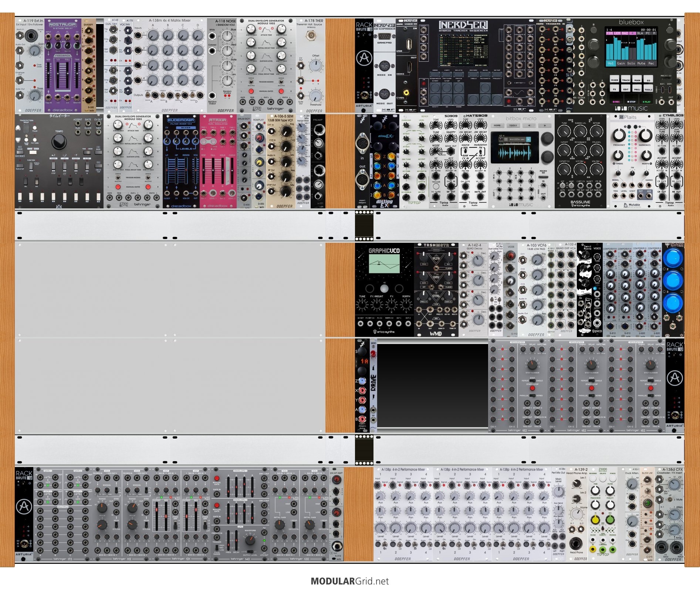Click the Bassline RESONANCE knob

[x=580, y=150]
